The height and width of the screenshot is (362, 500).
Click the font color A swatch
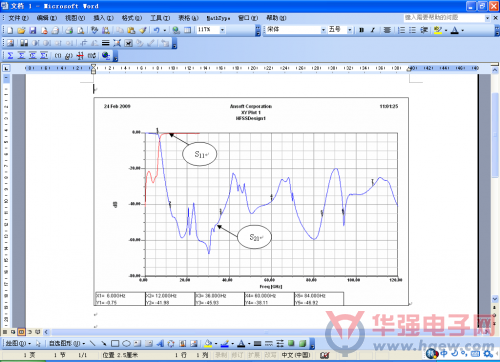(x=455, y=30)
